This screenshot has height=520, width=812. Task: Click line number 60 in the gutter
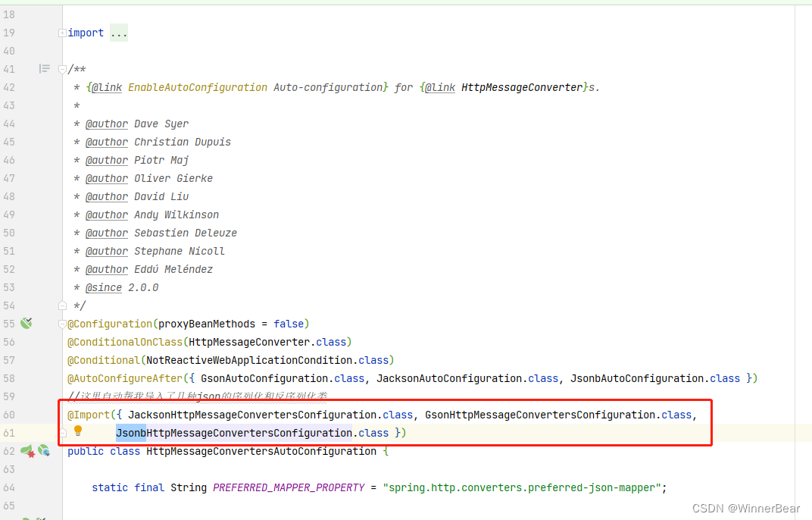click(x=9, y=415)
